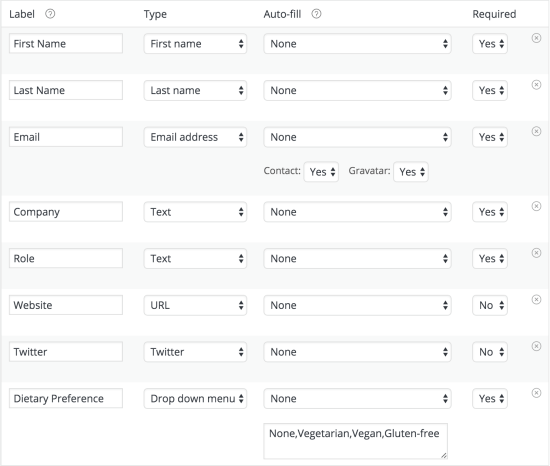Open the URL type dropdown
The width and height of the screenshot is (550, 466).
click(195, 305)
